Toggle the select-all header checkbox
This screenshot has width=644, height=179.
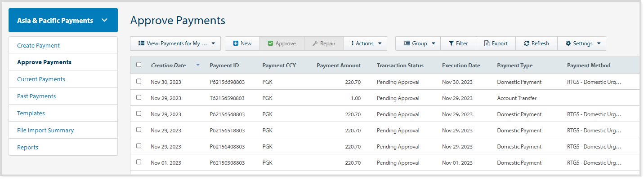139,65
